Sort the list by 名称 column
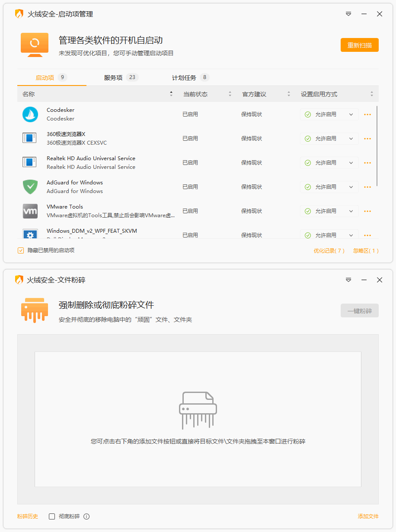This screenshot has width=396, height=532. (98, 94)
